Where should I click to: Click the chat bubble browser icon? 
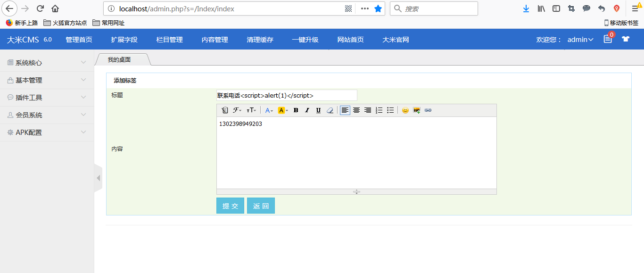tap(586, 8)
